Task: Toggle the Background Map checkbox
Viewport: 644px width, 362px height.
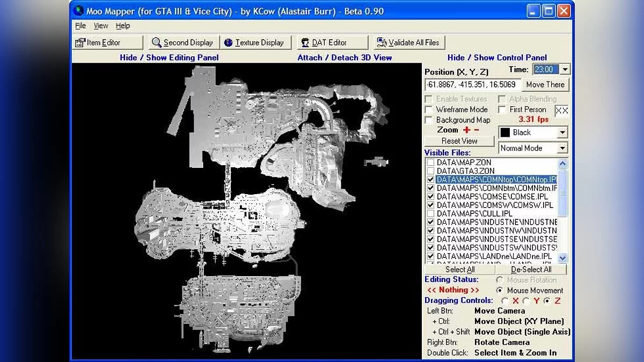Action: pyautogui.click(x=428, y=120)
